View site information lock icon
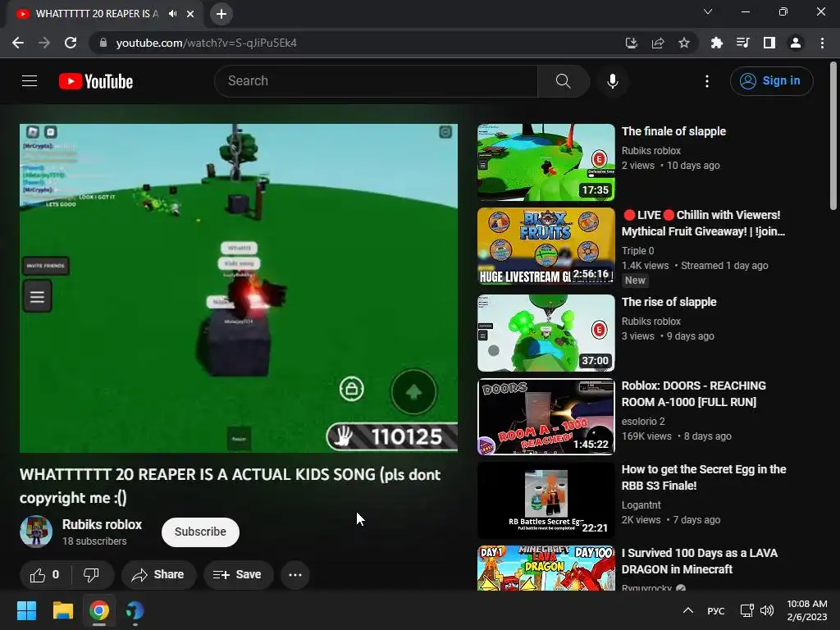 [103, 43]
